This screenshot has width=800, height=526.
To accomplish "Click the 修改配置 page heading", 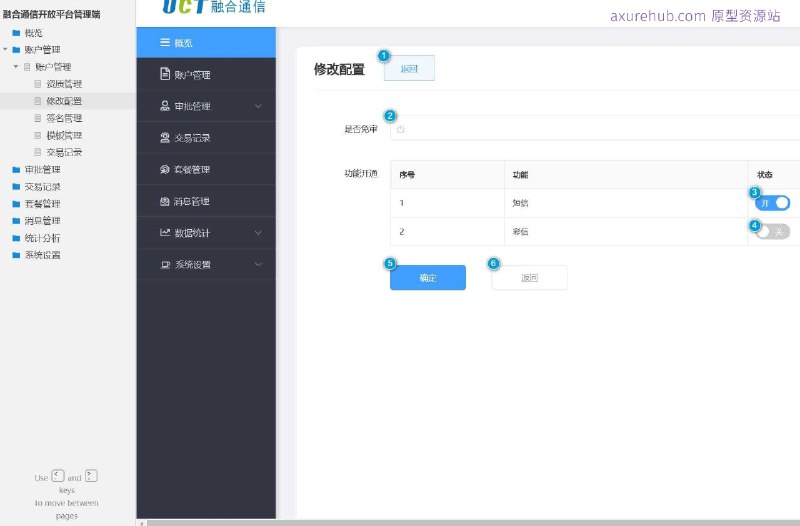I will pos(339,69).
